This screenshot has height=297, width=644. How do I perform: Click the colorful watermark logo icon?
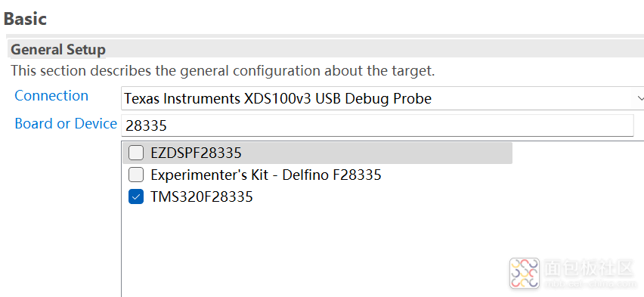[x=525, y=273]
